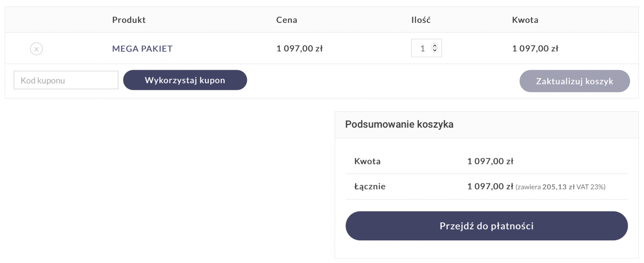
Task: Increase quantity with the up arrow
Action: (x=435, y=46)
